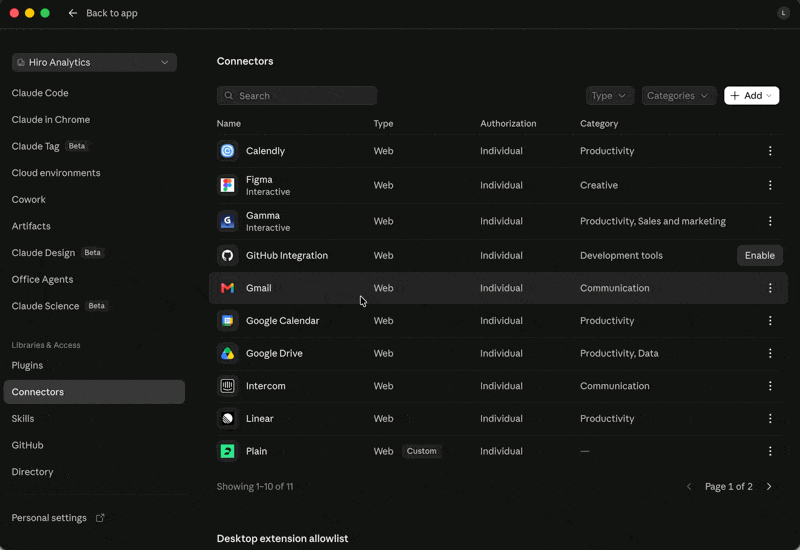Viewport: 800px width, 550px height.
Task: Open the Skills sidebar section
Action: pyautogui.click(x=23, y=419)
